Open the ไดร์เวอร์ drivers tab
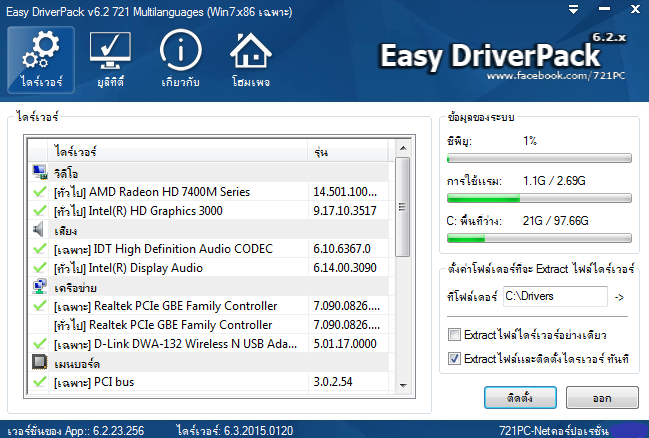This screenshot has width=649, height=438. 41,60
